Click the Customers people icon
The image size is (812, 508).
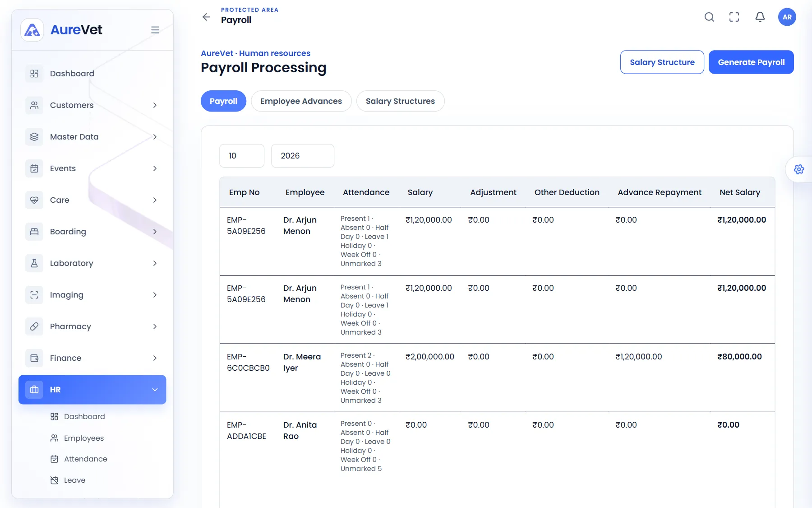(34, 105)
